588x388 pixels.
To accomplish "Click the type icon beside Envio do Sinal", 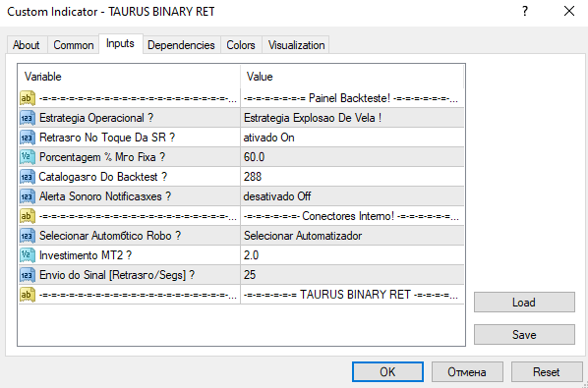I will pos(28,275).
